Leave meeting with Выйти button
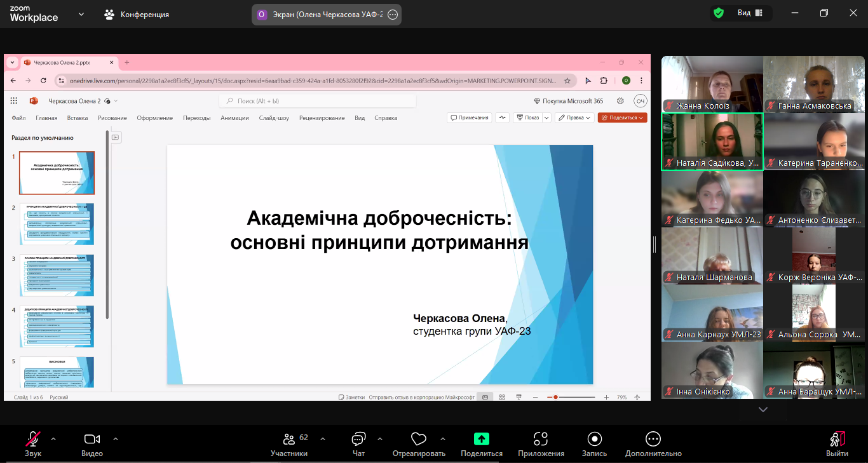 (837, 444)
